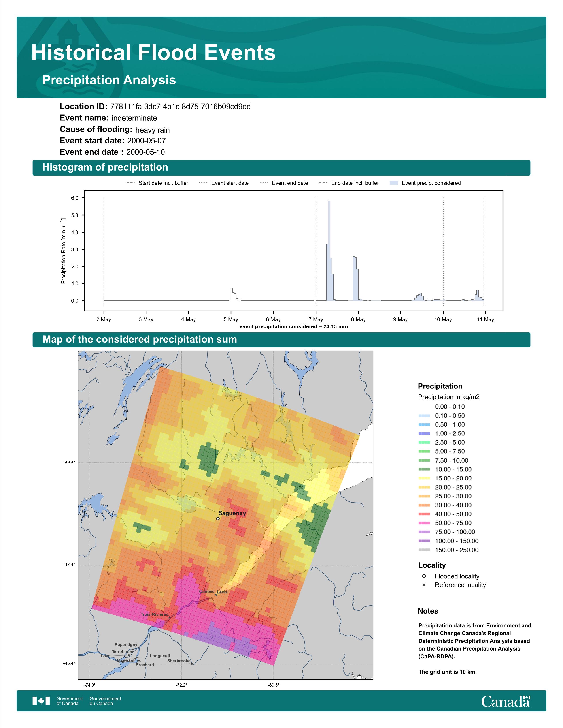This screenshot has width=563, height=728.
Task: Click the event end date 2000-05-10
Action: pos(145,152)
